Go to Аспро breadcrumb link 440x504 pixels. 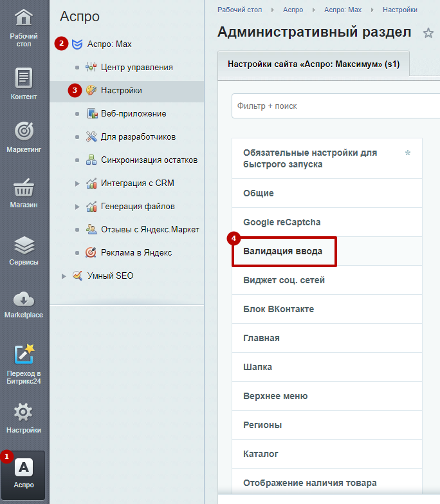pos(293,10)
